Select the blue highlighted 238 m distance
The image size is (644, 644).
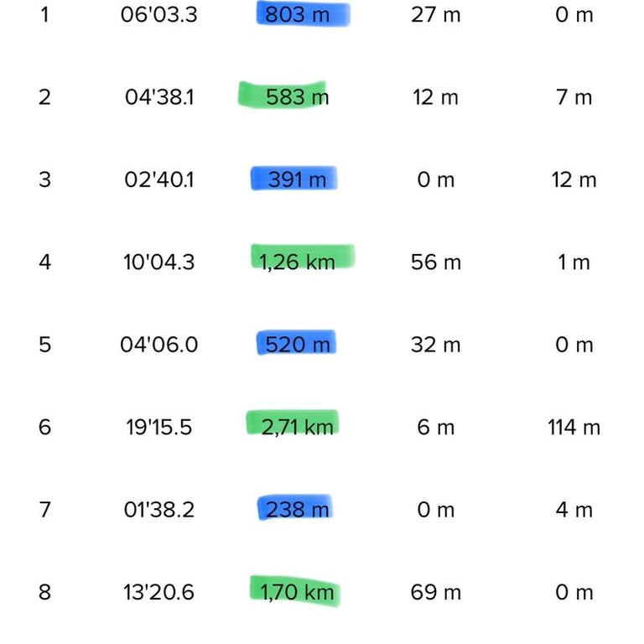pos(298,510)
